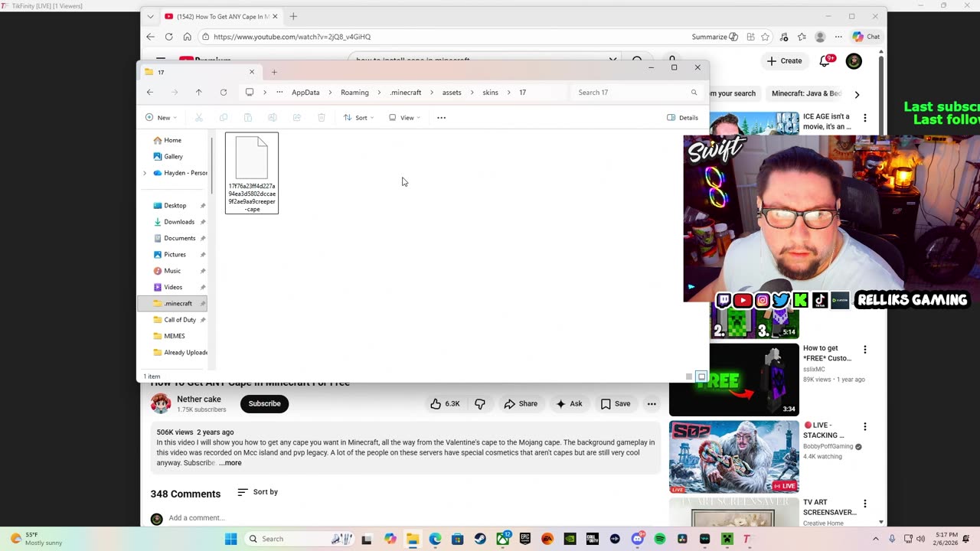Open the View layout dropdown
This screenshot has width=980, height=551.
coord(404,118)
